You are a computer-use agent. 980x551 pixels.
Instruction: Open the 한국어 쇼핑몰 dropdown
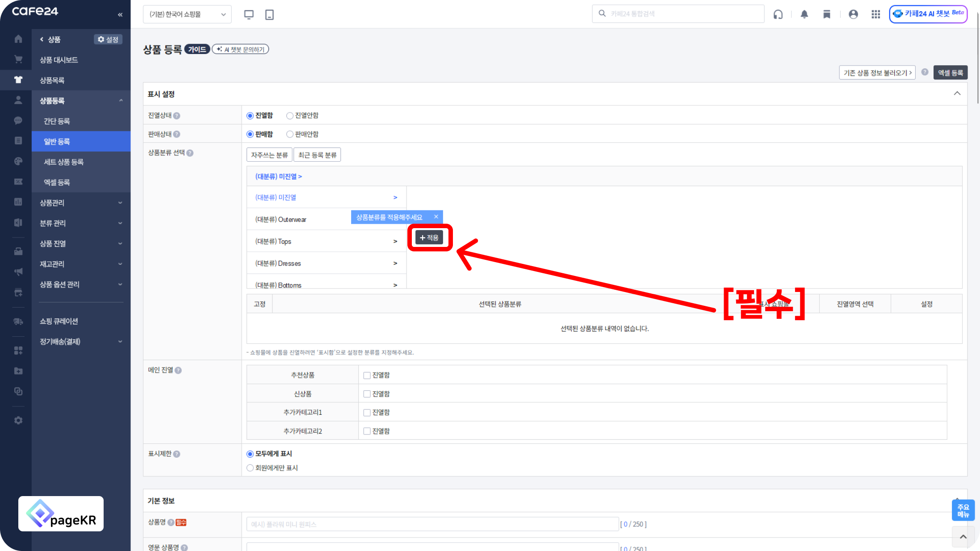(x=187, y=14)
